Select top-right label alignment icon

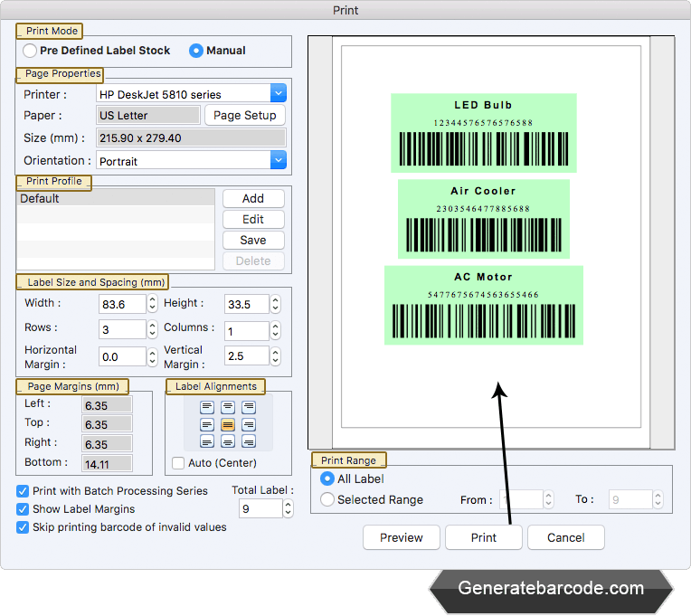(249, 407)
